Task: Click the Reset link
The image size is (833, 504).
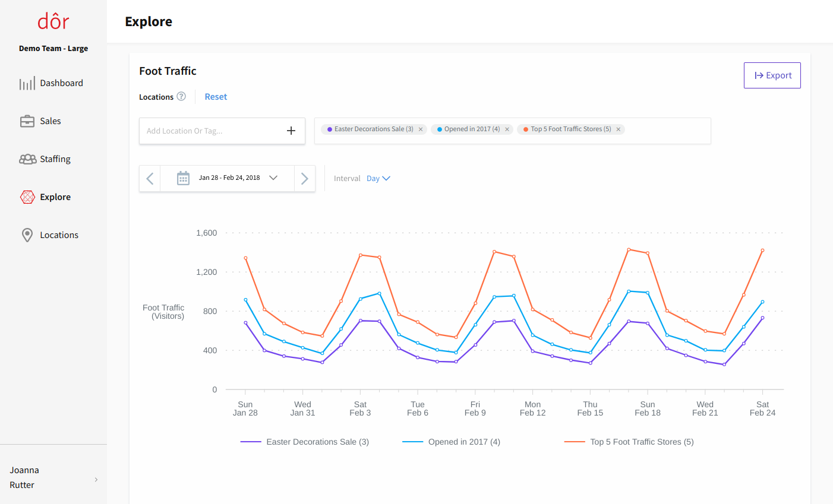Action: (x=216, y=96)
